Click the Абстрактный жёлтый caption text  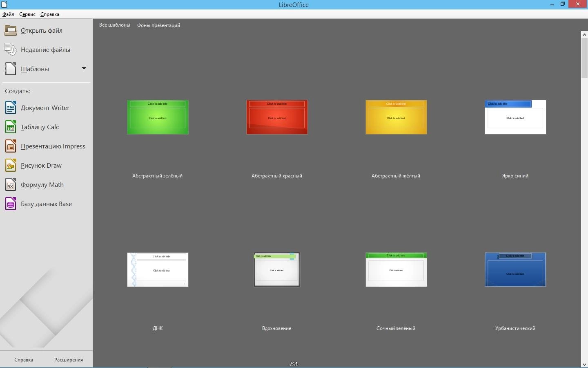tap(396, 176)
